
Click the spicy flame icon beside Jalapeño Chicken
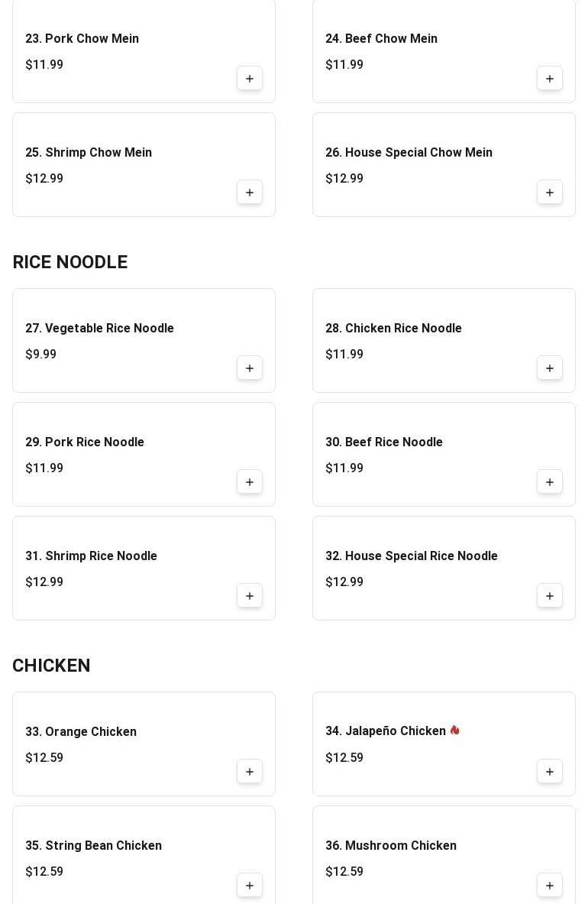455,730
